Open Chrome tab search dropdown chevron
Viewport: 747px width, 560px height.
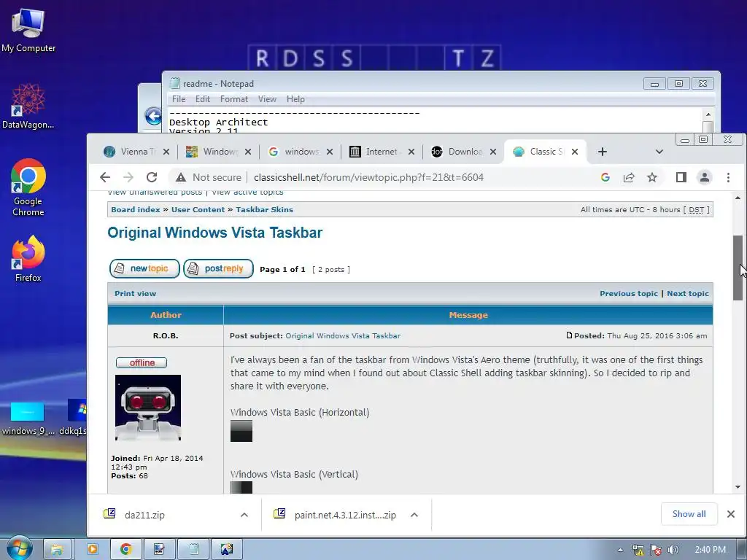659,152
